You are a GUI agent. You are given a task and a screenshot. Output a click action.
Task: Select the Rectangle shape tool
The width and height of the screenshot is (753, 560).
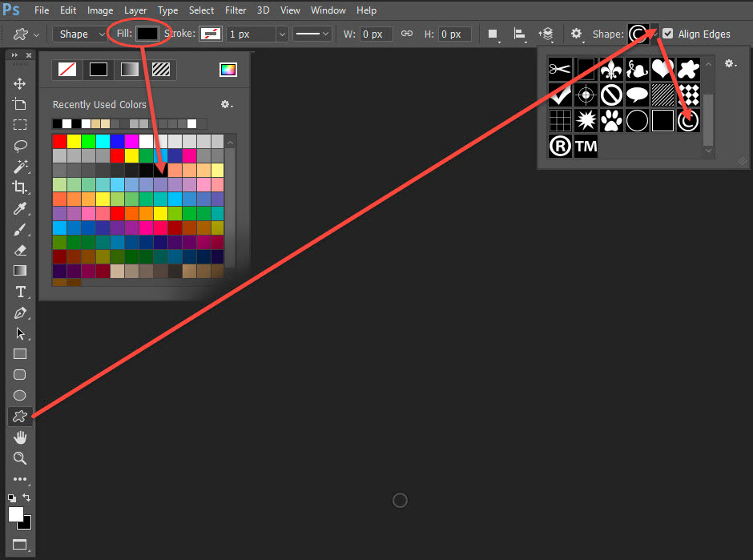pos(20,354)
